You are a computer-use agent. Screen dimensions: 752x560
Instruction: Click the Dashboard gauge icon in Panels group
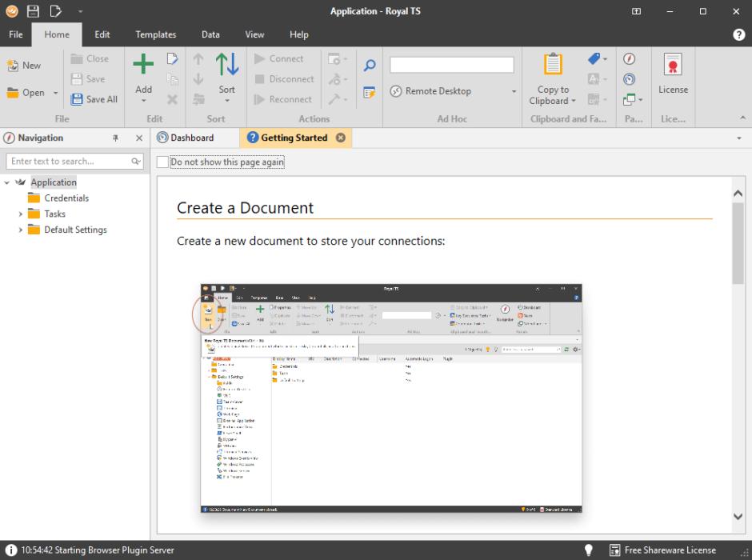pos(630,78)
